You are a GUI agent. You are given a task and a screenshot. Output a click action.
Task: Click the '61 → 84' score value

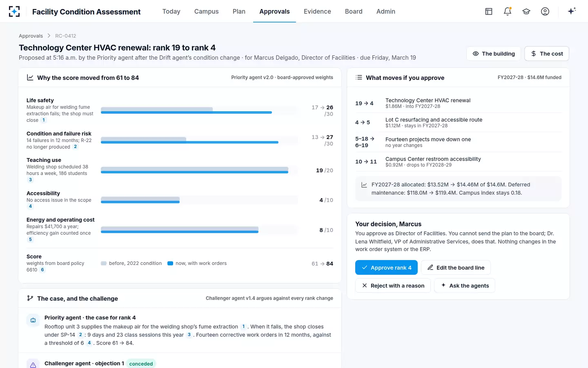tap(322, 264)
